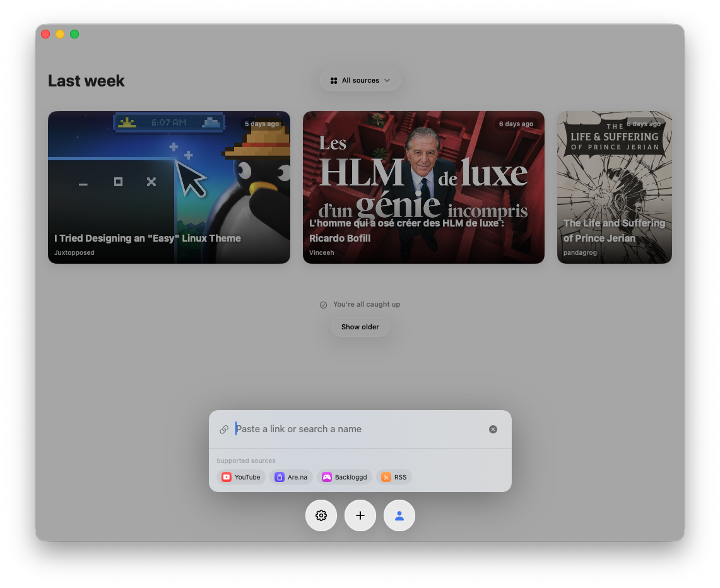Click the Last week heading
The width and height of the screenshot is (720, 588).
click(86, 81)
